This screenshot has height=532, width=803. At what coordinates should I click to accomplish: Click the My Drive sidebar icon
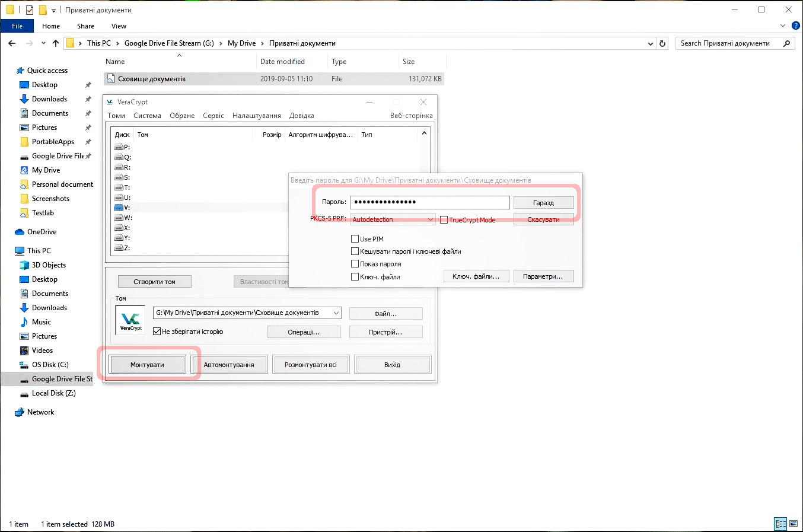click(x=24, y=170)
